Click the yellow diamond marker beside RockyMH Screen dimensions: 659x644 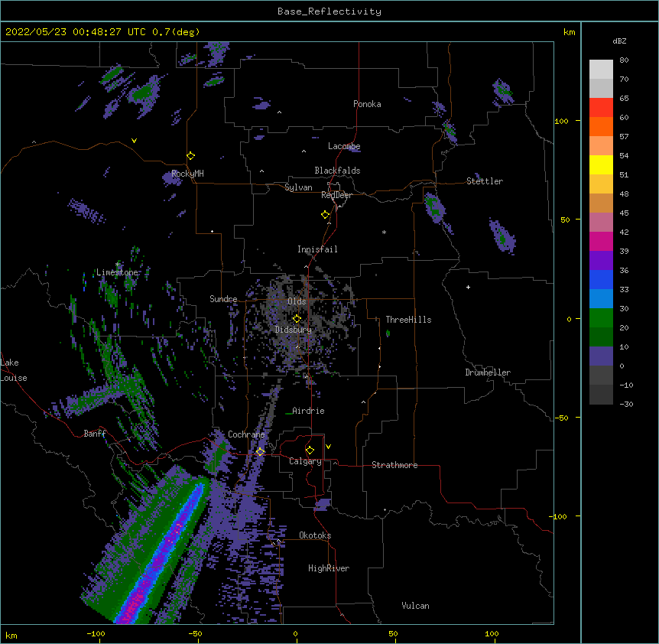point(191,156)
